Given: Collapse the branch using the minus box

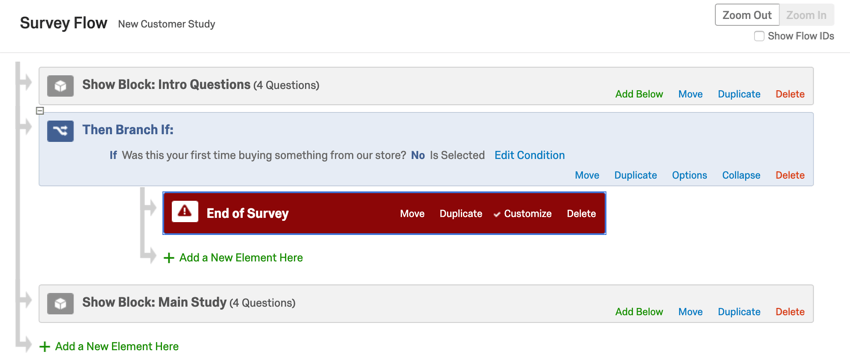Looking at the screenshot, I should (x=40, y=111).
